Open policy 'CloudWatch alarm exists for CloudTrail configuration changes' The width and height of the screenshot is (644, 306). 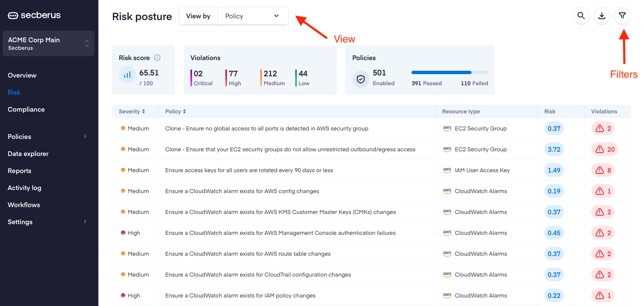click(258, 274)
